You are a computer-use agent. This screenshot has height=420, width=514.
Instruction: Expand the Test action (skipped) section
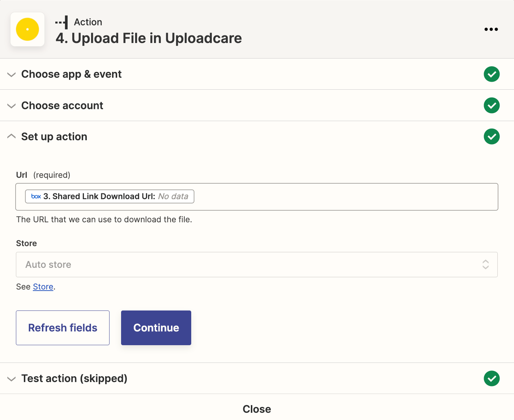(12, 379)
